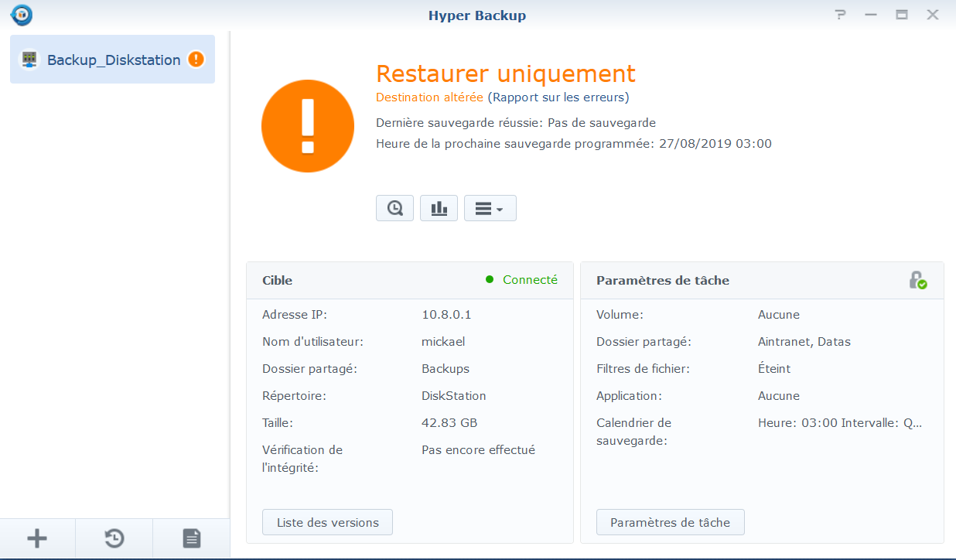
Task: Click the username value mickael
Action: pyautogui.click(x=443, y=342)
